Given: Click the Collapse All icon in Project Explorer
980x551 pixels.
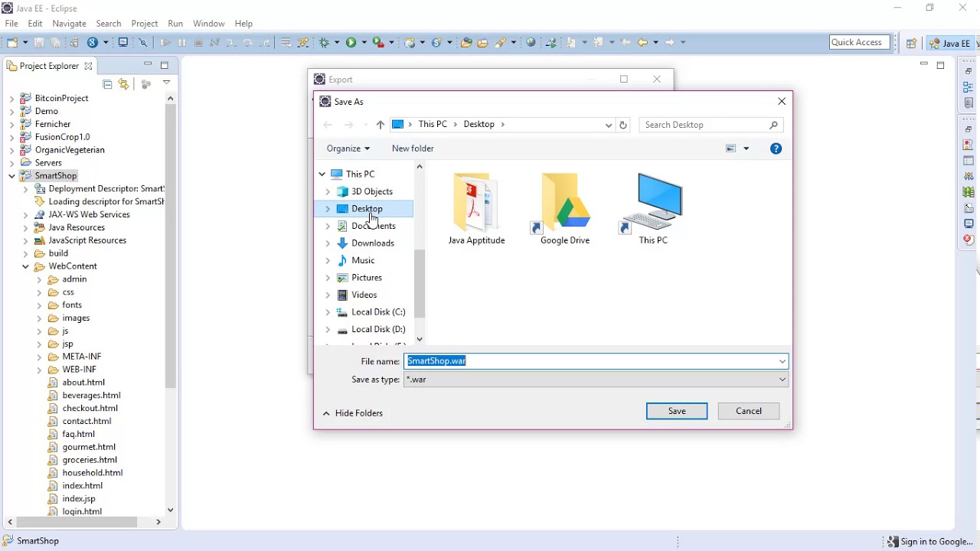Looking at the screenshot, I should (107, 84).
